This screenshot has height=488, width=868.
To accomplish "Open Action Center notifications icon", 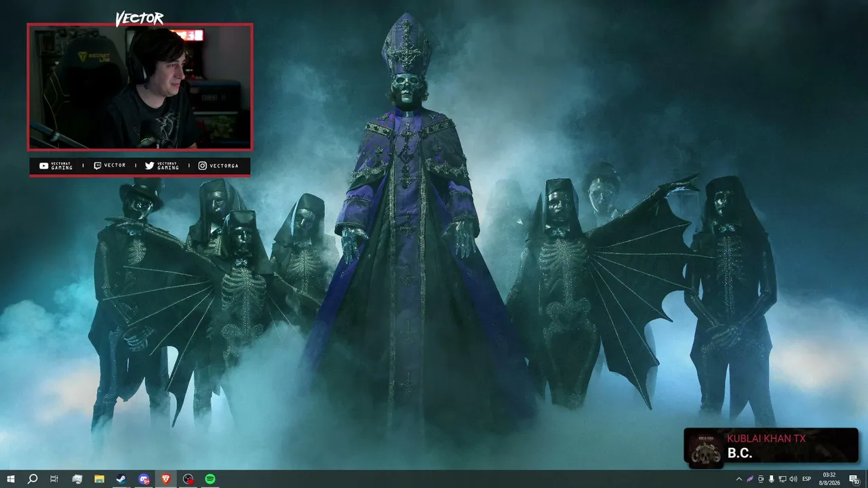I will pyautogui.click(x=854, y=479).
